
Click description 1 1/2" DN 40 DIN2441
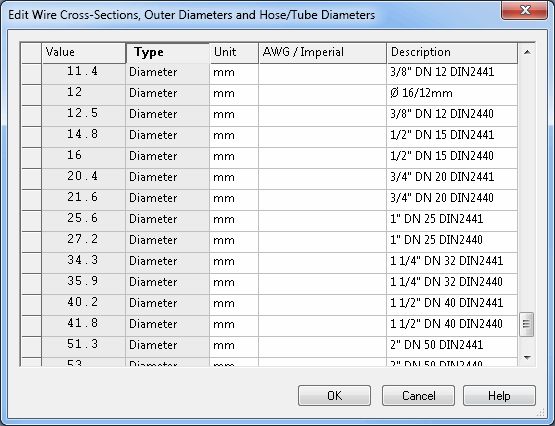(x=452, y=305)
